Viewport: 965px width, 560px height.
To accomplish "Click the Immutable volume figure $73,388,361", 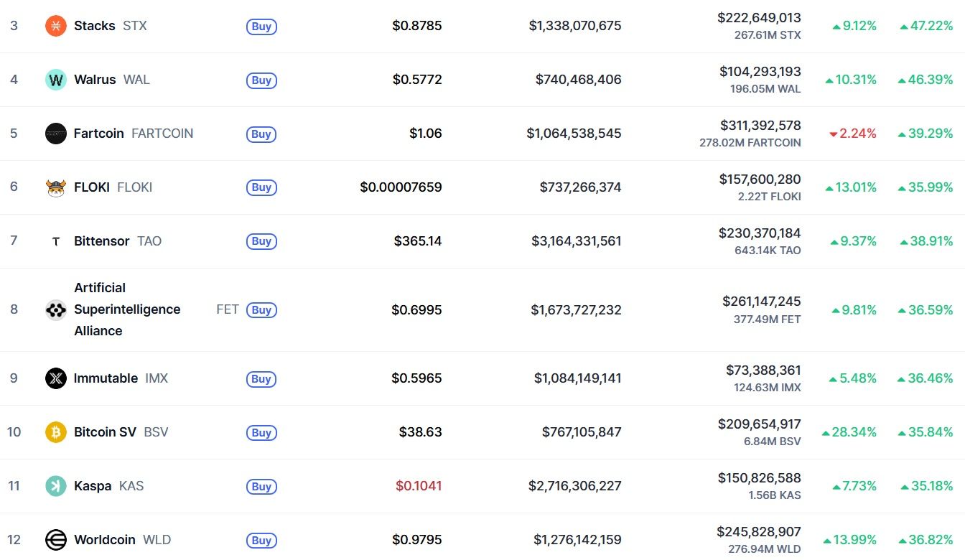I will pyautogui.click(x=763, y=370).
